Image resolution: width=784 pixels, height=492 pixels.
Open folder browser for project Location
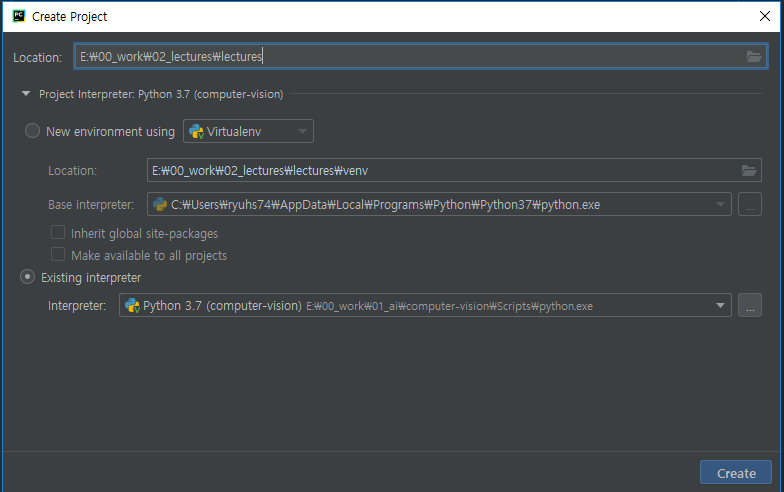click(754, 56)
